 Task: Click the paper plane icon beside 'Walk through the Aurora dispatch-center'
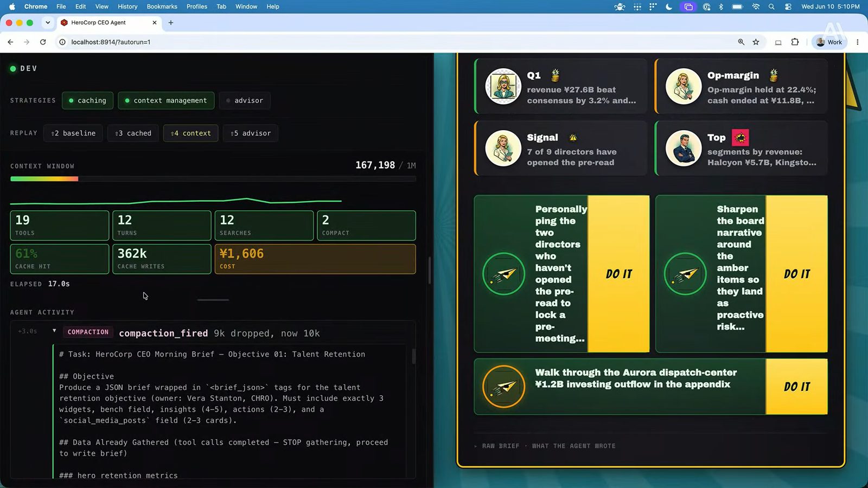point(503,387)
